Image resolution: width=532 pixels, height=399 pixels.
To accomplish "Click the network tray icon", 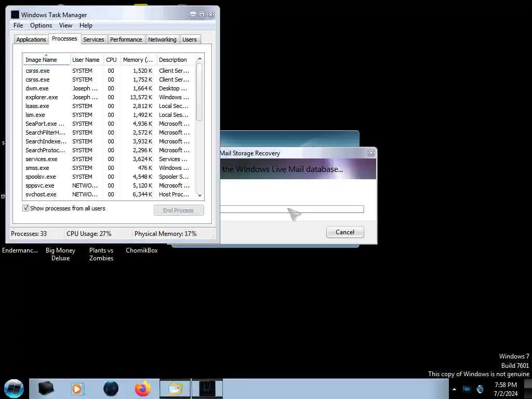I will pyautogui.click(x=467, y=389).
